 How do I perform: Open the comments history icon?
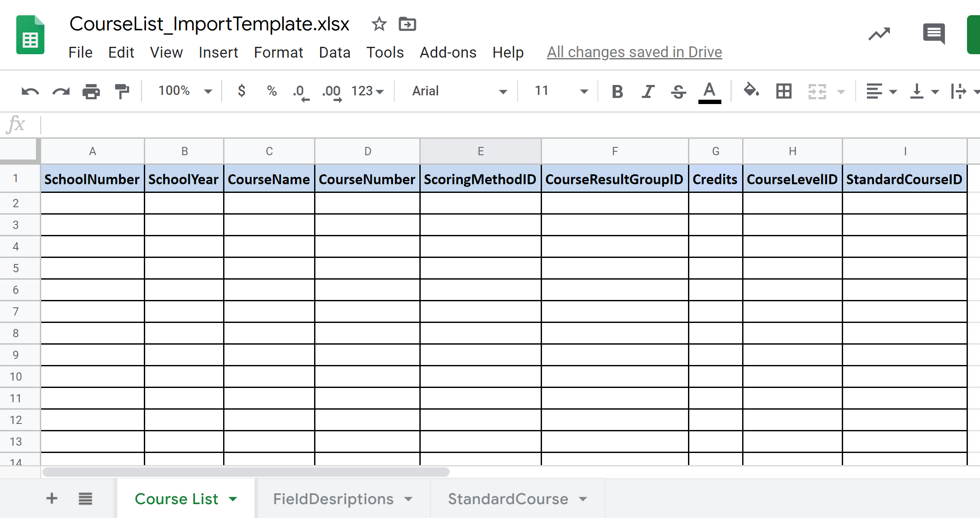(x=934, y=33)
